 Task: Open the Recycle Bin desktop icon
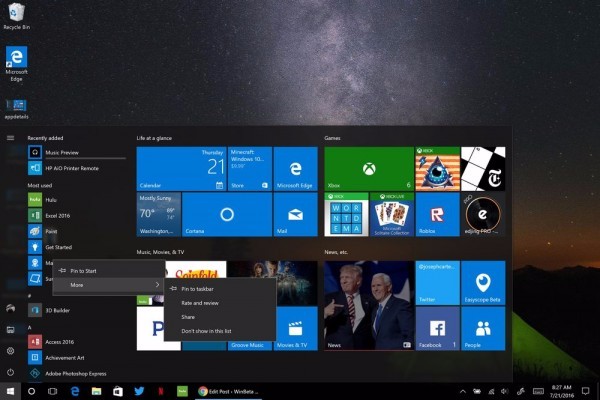[15, 15]
